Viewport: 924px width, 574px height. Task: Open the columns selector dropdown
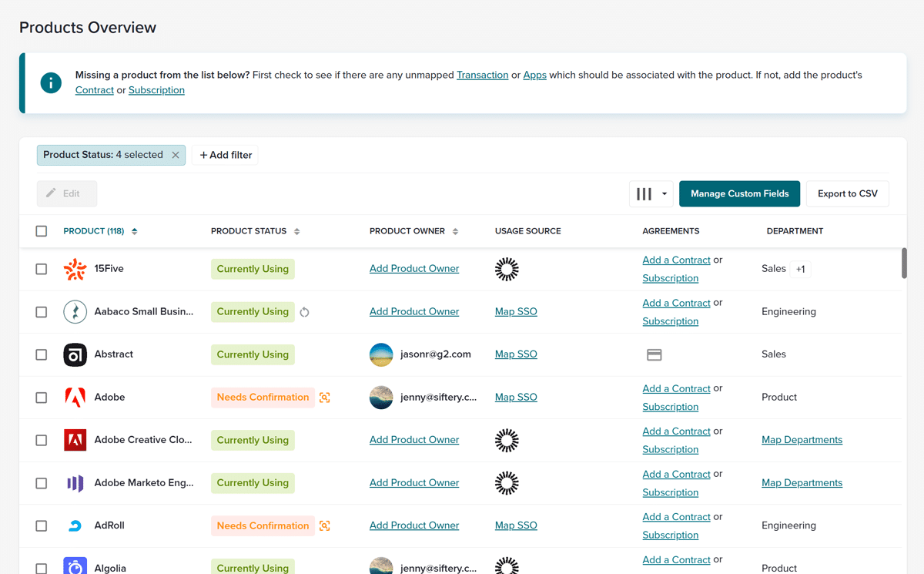pyautogui.click(x=651, y=194)
